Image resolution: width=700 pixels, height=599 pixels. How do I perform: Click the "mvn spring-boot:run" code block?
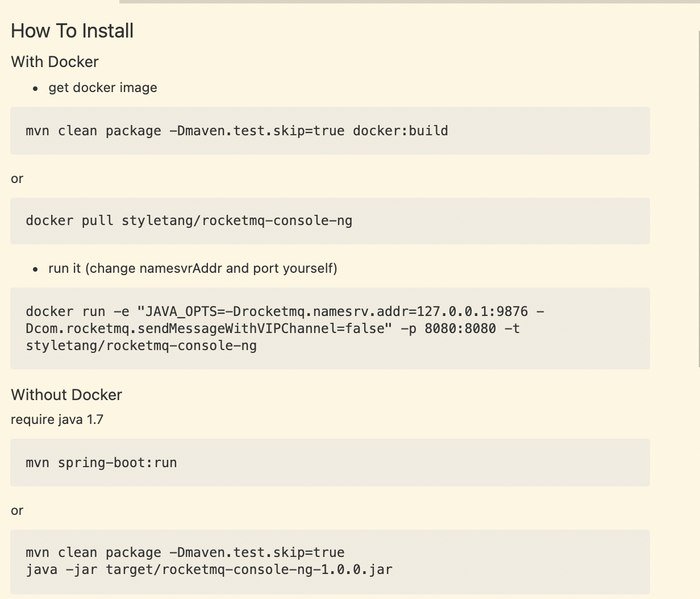[x=330, y=463]
